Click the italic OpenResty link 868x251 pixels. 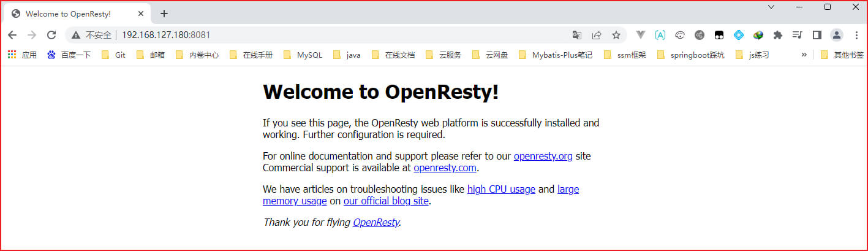pos(376,222)
